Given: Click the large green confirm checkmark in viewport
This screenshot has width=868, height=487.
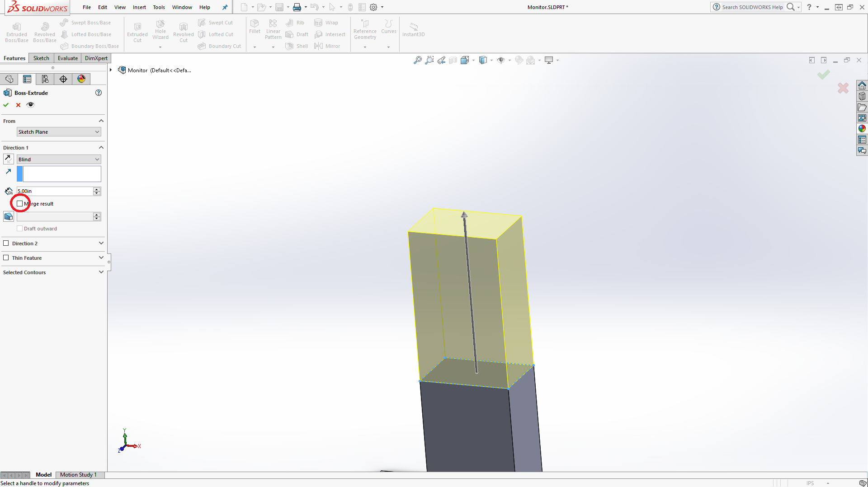Looking at the screenshot, I should [x=824, y=75].
